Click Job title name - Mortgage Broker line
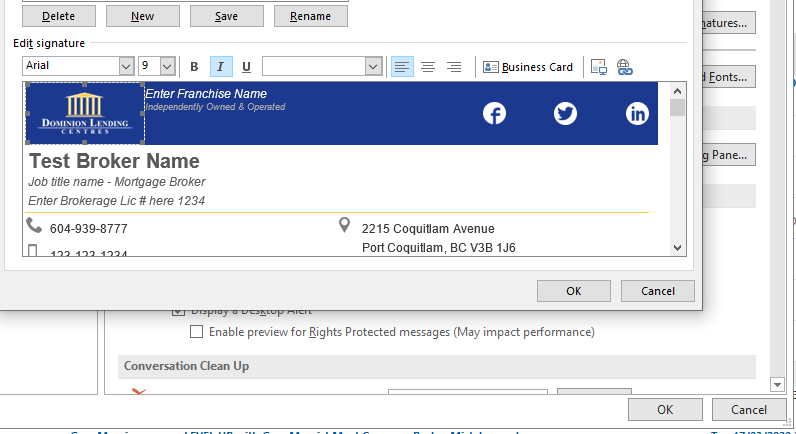 click(x=117, y=182)
